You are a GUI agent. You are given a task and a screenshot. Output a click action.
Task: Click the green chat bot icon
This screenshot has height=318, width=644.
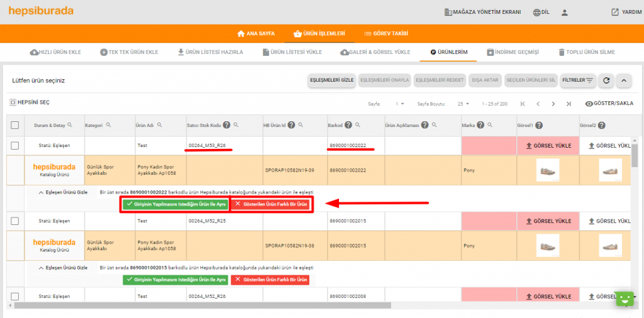click(623, 299)
